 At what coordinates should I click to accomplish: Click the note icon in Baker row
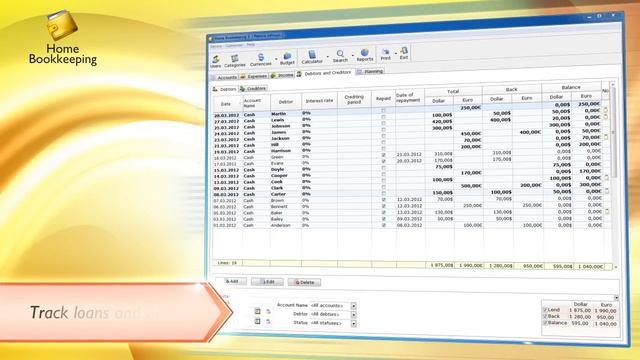[x=607, y=211]
